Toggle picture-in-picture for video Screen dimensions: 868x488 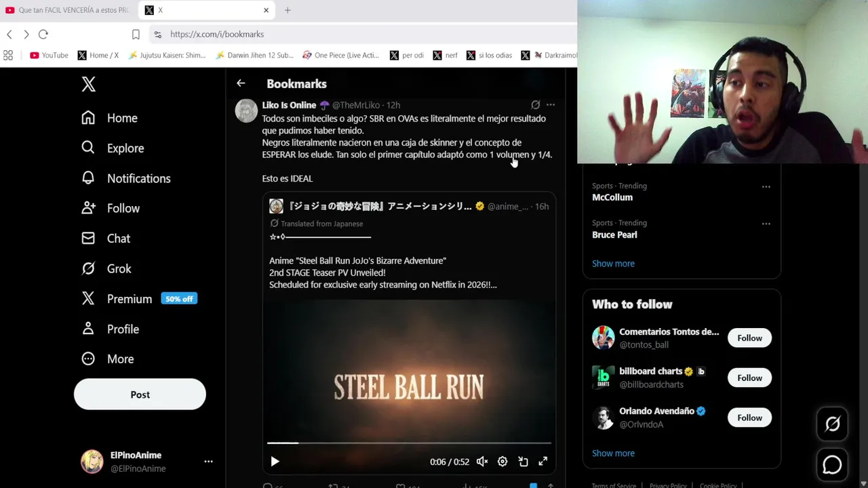[523, 462]
